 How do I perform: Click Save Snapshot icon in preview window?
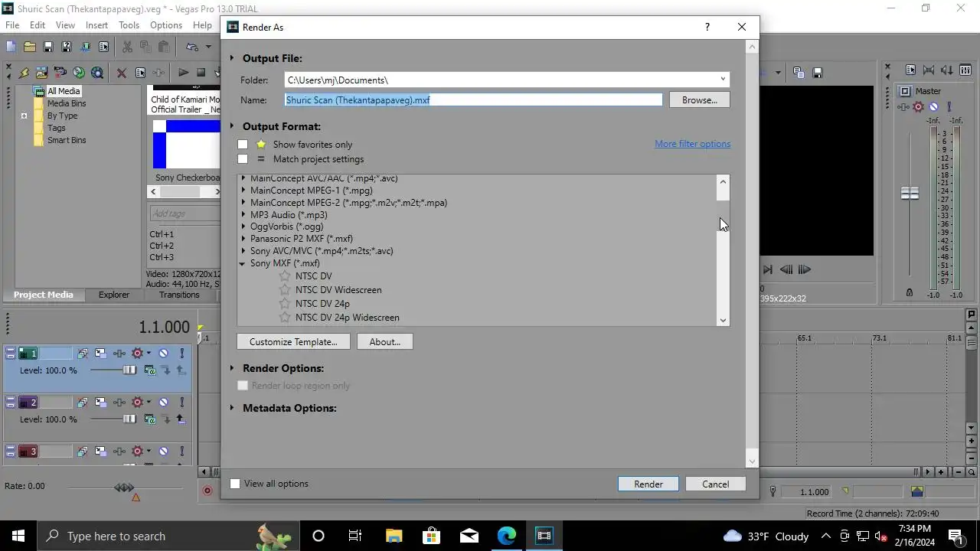pyautogui.click(x=817, y=73)
